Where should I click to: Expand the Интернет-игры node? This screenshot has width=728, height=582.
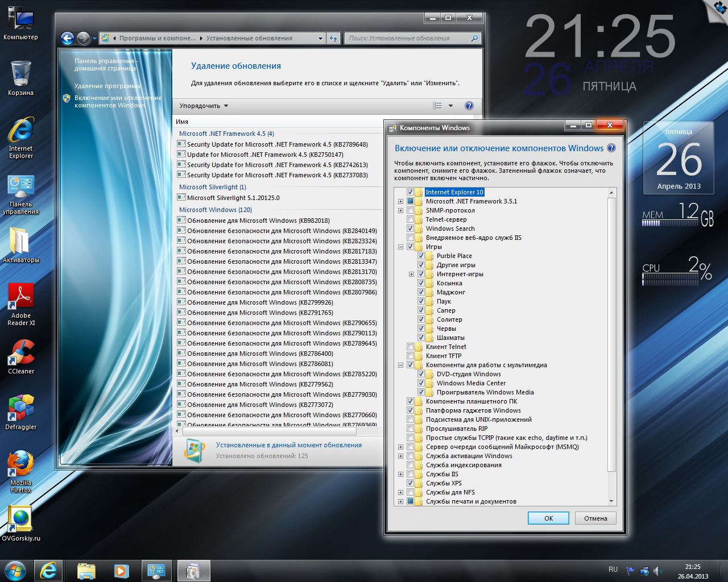tap(411, 274)
